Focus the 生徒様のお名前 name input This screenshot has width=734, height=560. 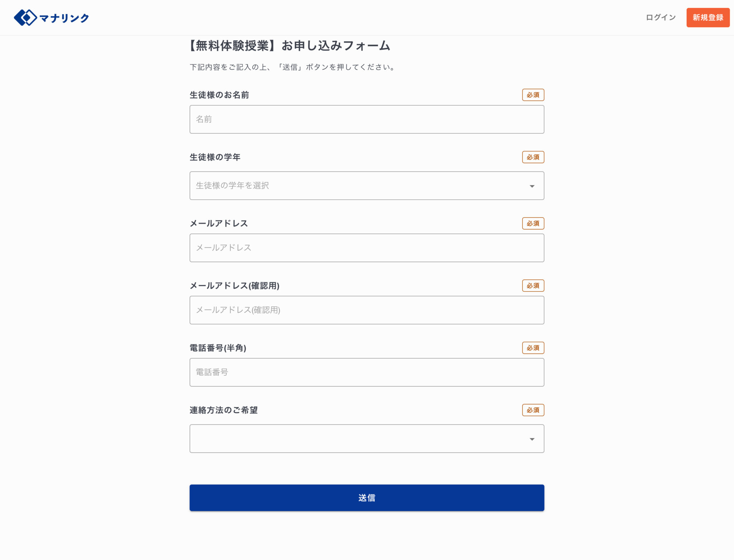pyautogui.click(x=366, y=119)
